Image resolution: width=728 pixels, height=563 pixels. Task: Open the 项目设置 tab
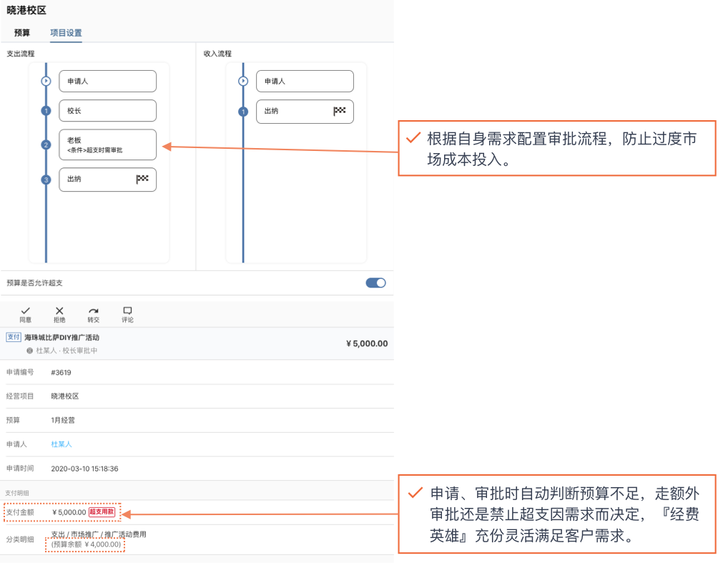click(x=66, y=33)
